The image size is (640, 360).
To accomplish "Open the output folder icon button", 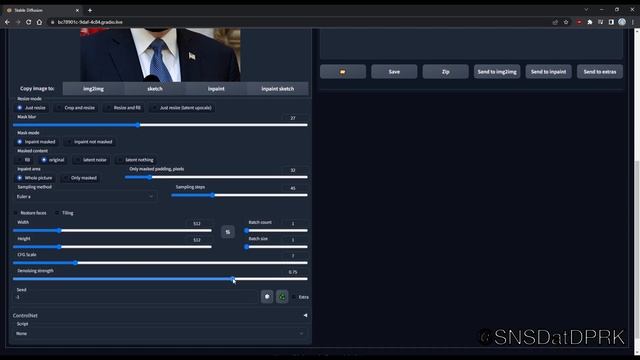I will 343,72.
